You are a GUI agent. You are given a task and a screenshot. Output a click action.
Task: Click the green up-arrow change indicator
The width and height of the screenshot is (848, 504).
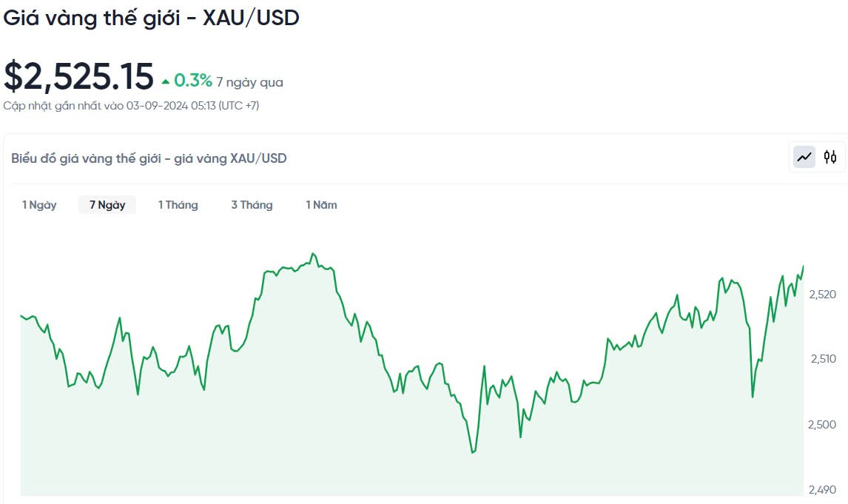[x=166, y=81]
